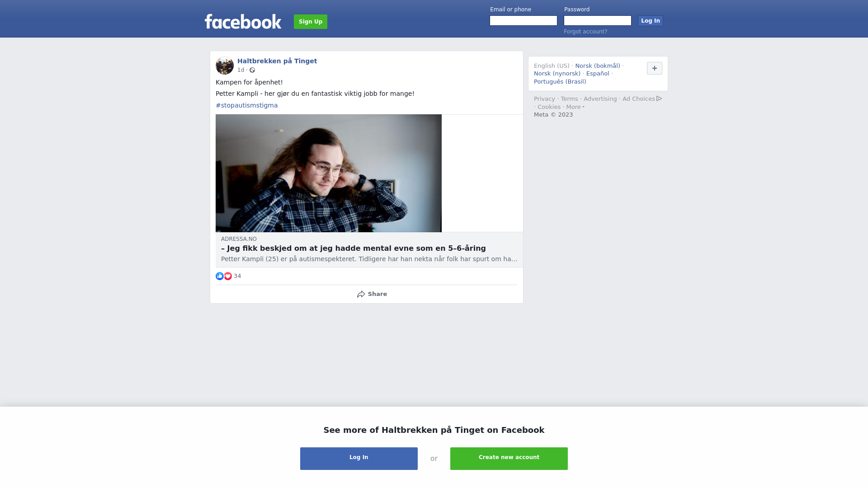Open the Forgot account? link
Screen dimensions: 868x488
coord(585,32)
